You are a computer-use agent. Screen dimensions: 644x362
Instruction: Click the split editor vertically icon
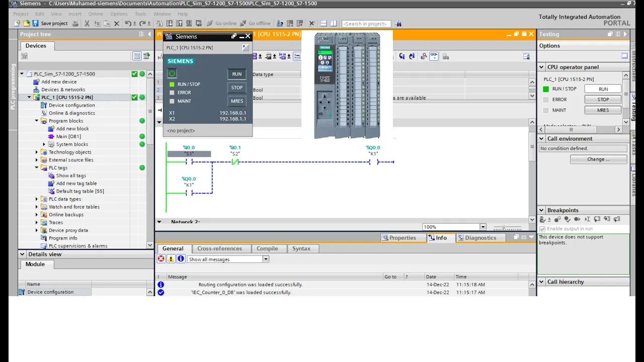[x=333, y=24]
